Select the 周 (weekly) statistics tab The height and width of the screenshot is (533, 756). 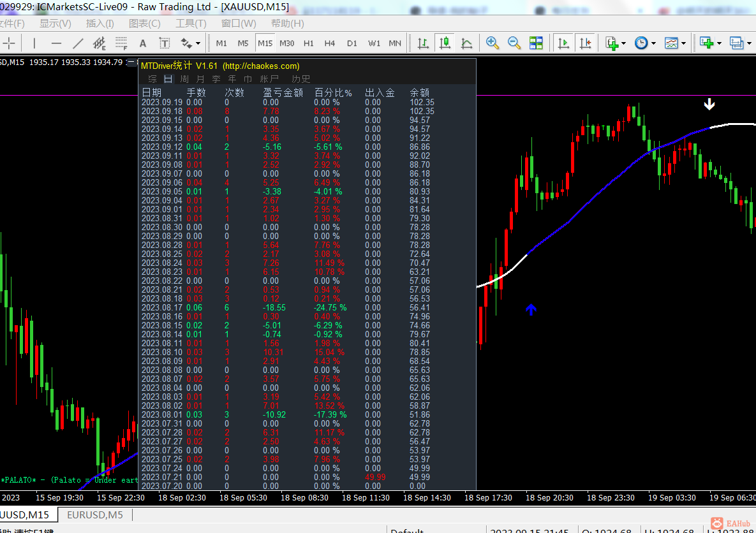click(x=184, y=79)
